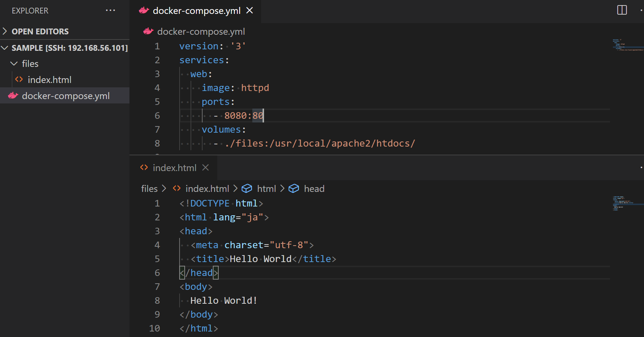Click line number 6 in docker-compose.yml
644x337 pixels.
[157, 116]
